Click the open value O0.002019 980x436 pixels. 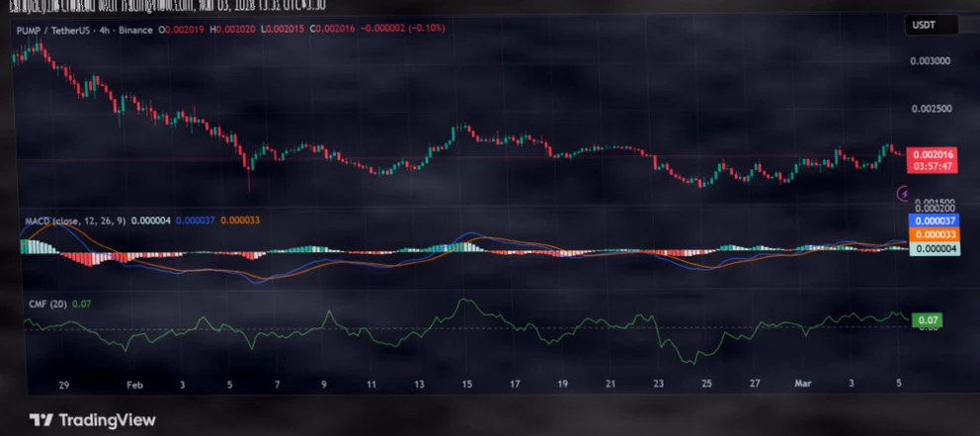point(182,30)
